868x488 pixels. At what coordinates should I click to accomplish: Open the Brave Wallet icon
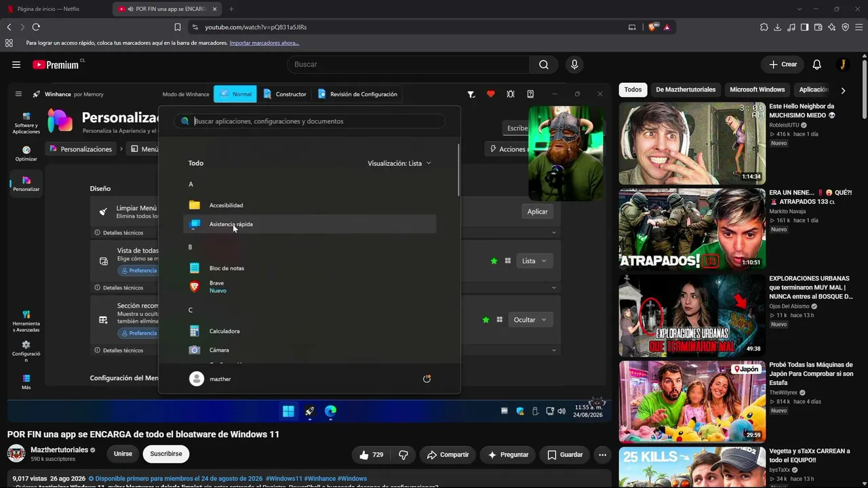coord(818,27)
